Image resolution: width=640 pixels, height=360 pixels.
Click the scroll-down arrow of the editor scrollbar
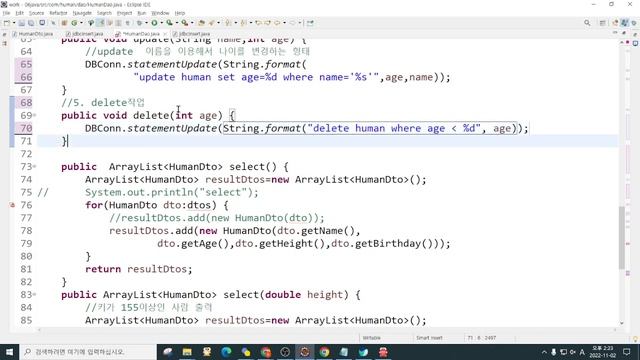(622, 323)
